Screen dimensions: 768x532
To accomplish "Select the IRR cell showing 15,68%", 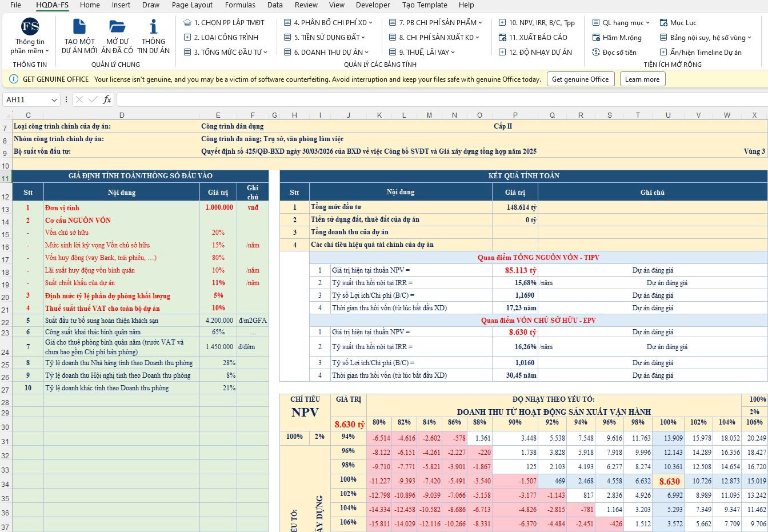I will [515, 283].
